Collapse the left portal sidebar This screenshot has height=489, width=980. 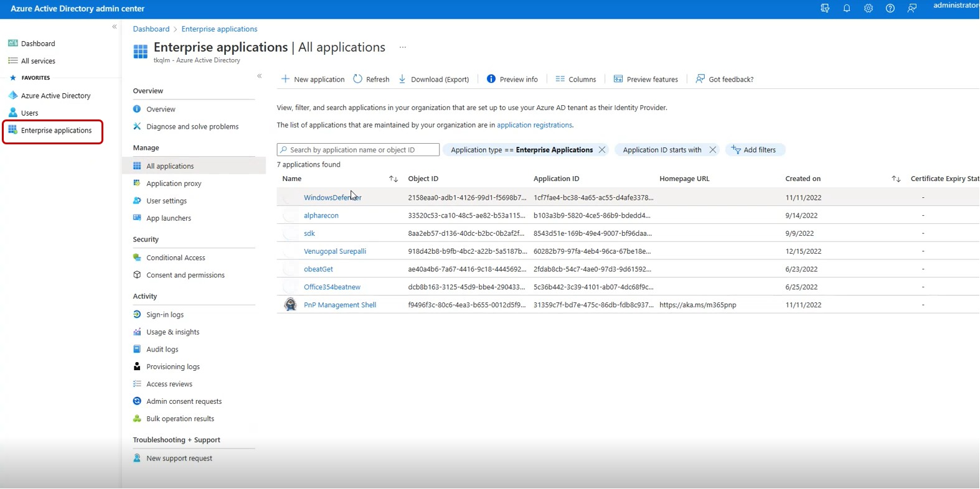coord(115,27)
